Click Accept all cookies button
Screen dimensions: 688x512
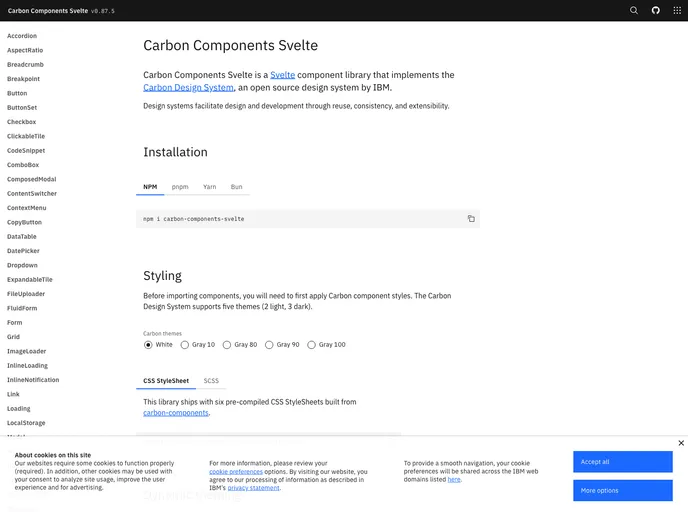623,462
